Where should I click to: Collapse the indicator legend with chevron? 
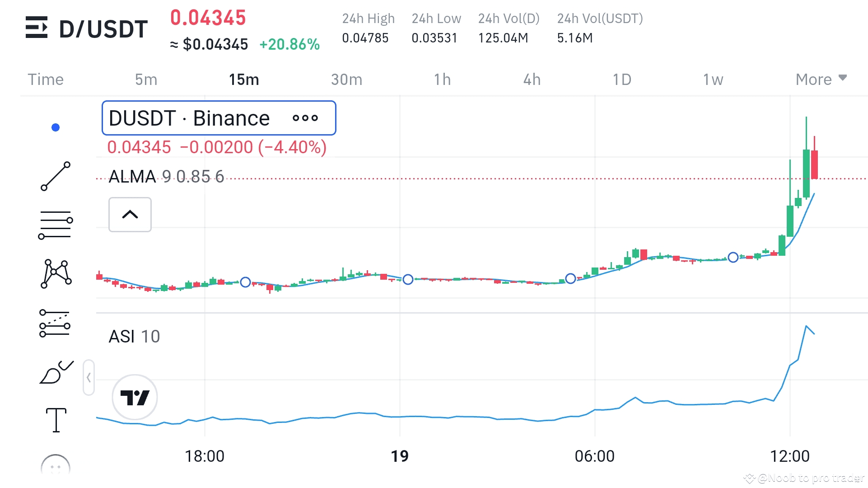click(x=130, y=215)
